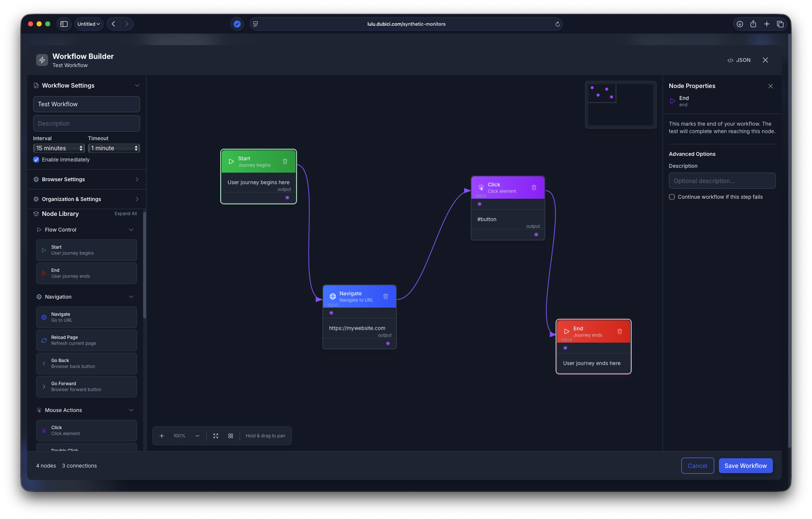Click Expand All in Node Library
The image size is (812, 519).
coord(126,213)
